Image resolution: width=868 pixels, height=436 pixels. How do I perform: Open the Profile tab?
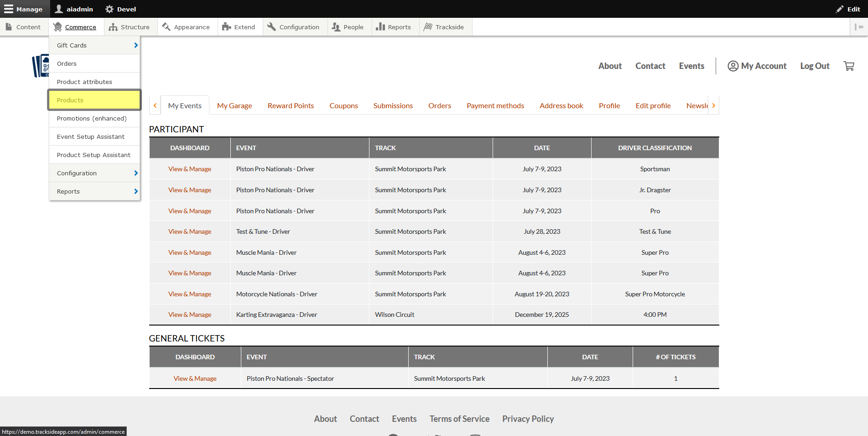point(609,105)
